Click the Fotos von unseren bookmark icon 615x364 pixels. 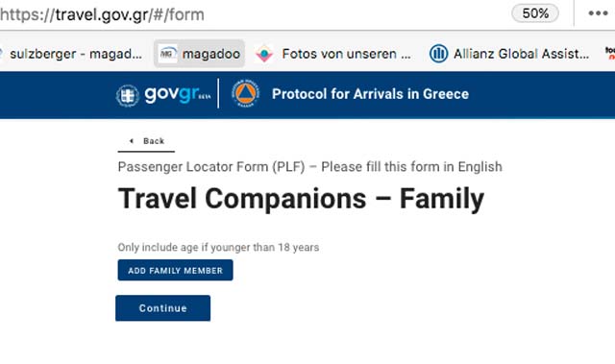(x=264, y=54)
